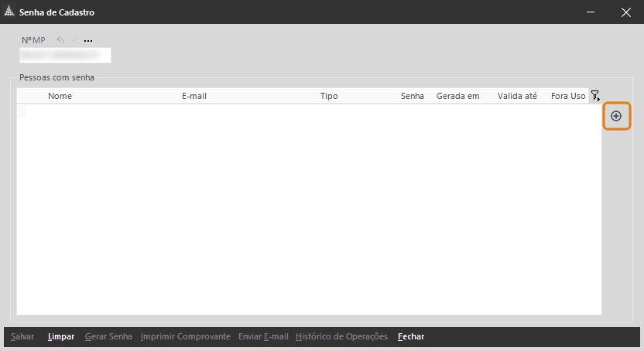Click the app logo in title bar
The height and width of the screenshot is (351, 644).
click(9, 12)
